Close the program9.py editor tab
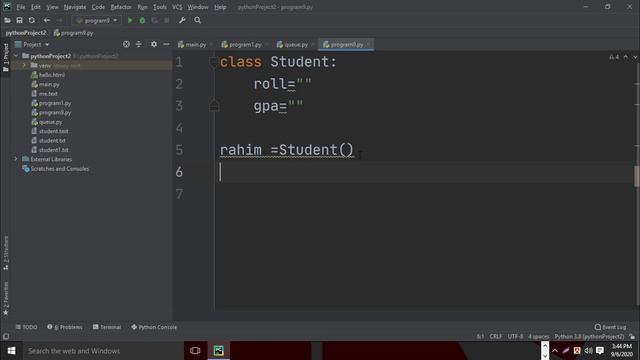This screenshot has width=640, height=360. (369, 44)
